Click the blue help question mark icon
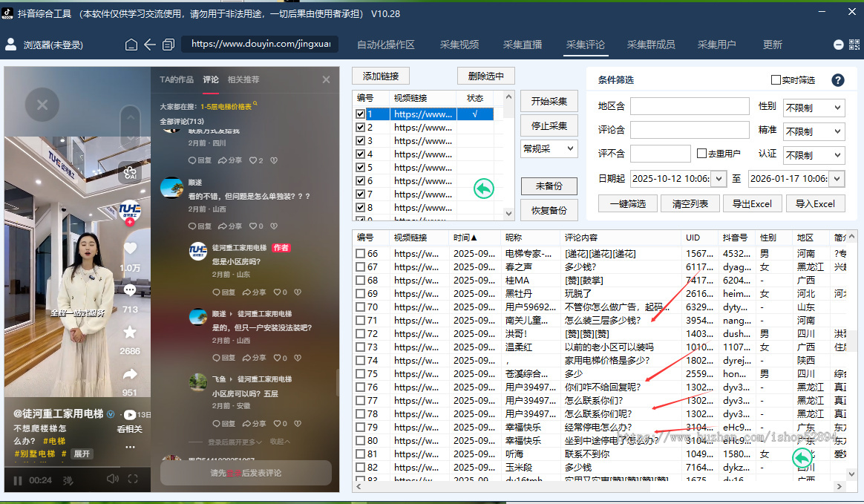 point(837,80)
